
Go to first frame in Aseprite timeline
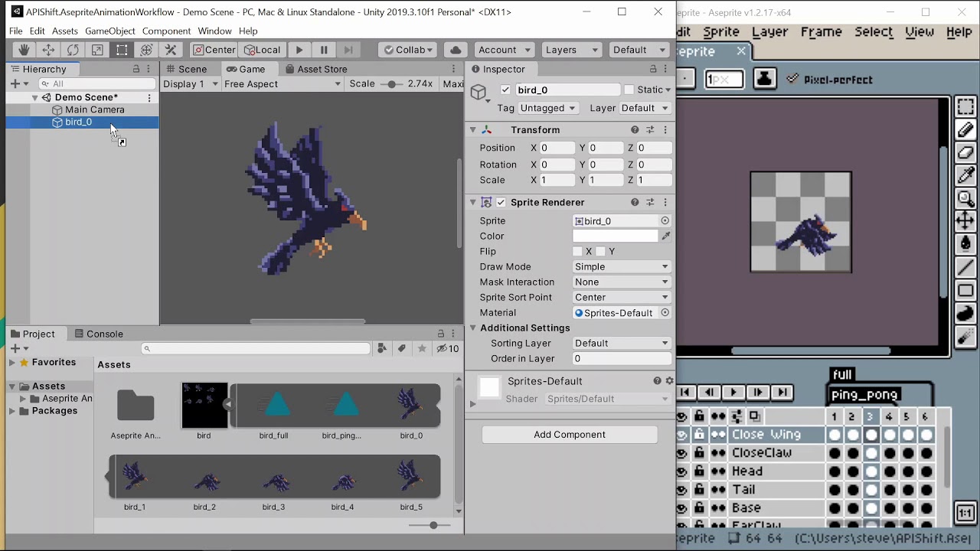point(685,392)
